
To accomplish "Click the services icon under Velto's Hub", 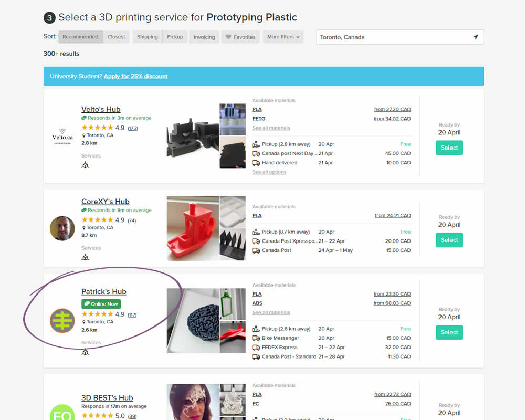I will pos(86,165).
